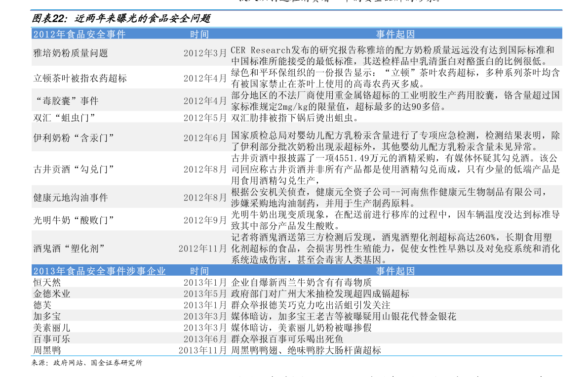The height and width of the screenshot is (377, 588).
Task: Click the 酒精采购 cause text for 古井贡酒
Action: [x=395, y=169]
